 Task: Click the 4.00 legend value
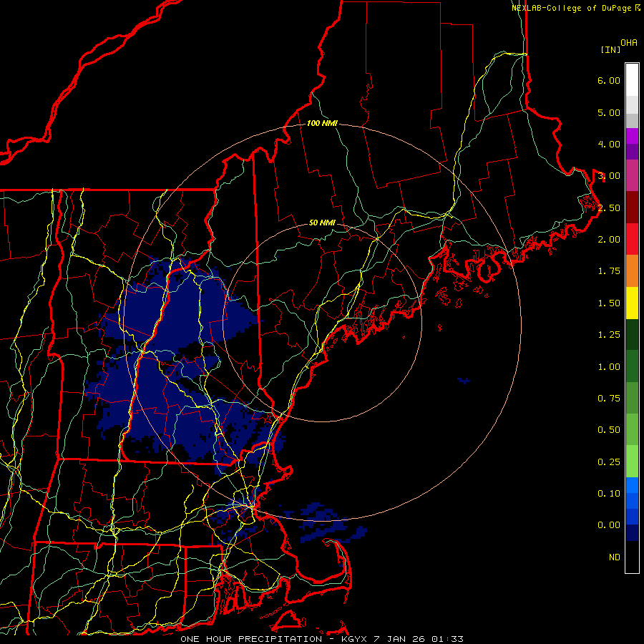pos(609,144)
